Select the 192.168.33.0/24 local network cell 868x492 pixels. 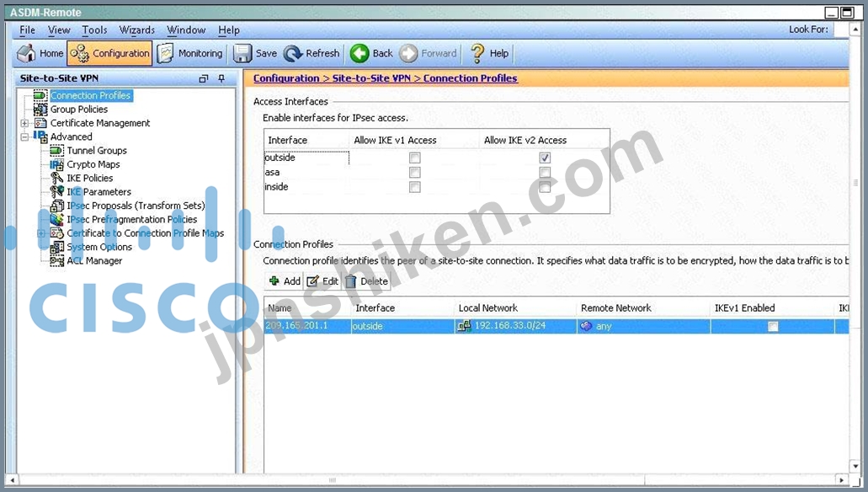pos(514,326)
